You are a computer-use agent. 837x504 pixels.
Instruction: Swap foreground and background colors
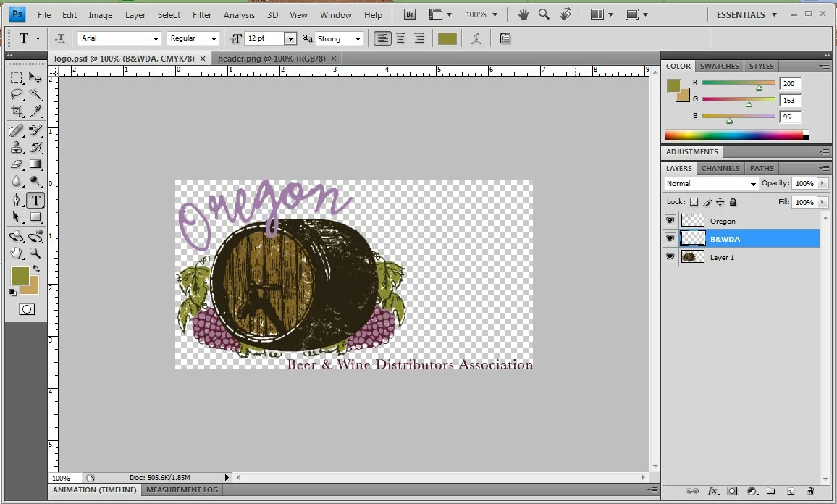click(35, 269)
